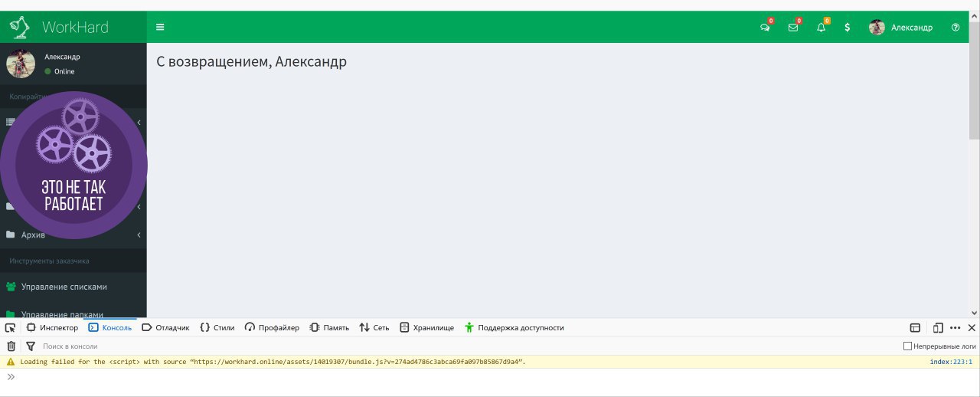Activate the element picker in devtools
The image size is (980, 397).
[11, 327]
